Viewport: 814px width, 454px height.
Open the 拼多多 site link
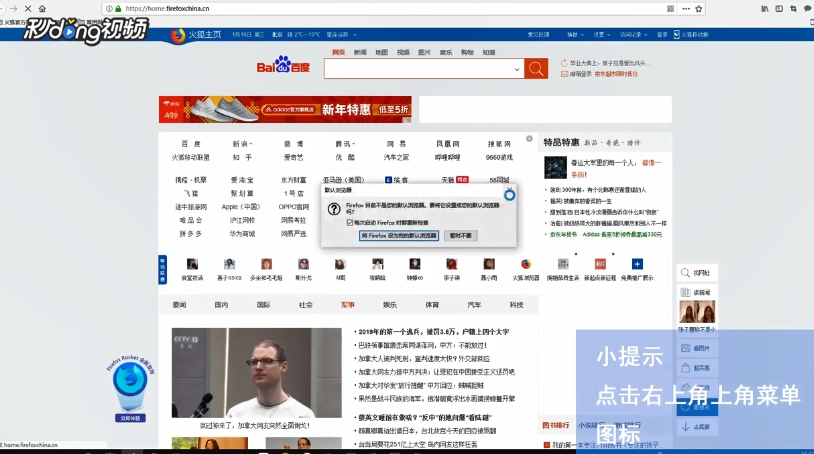coord(191,233)
